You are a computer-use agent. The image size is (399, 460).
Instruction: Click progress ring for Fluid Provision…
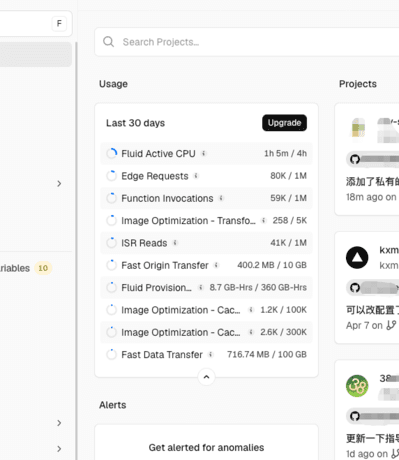point(112,287)
